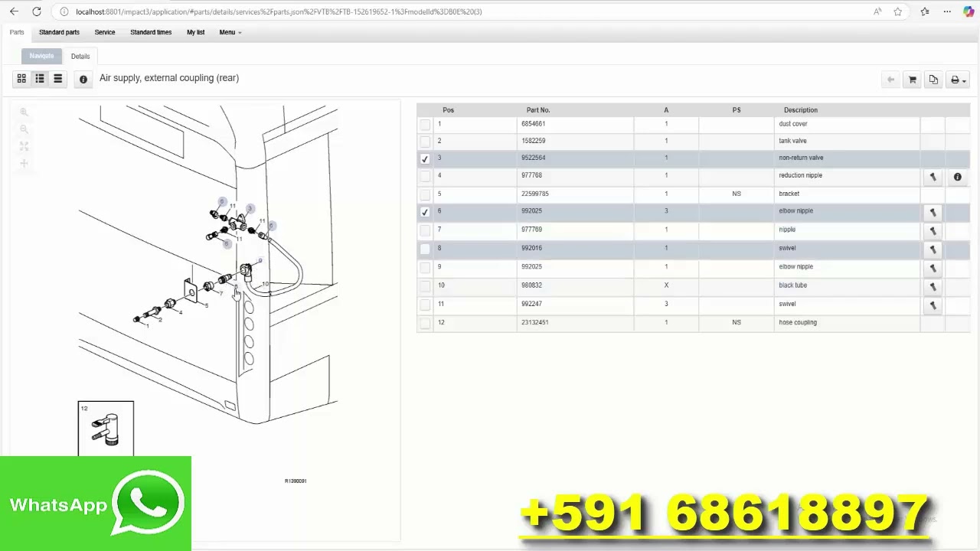Sort table by Pos column
This screenshot has width=980, height=551.
(448, 110)
